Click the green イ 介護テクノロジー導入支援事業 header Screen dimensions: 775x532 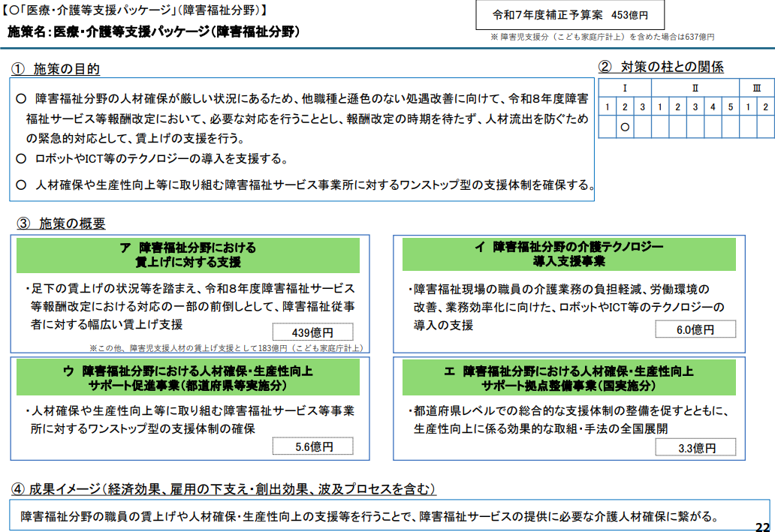pyautogui.click(x=569, y=254)
